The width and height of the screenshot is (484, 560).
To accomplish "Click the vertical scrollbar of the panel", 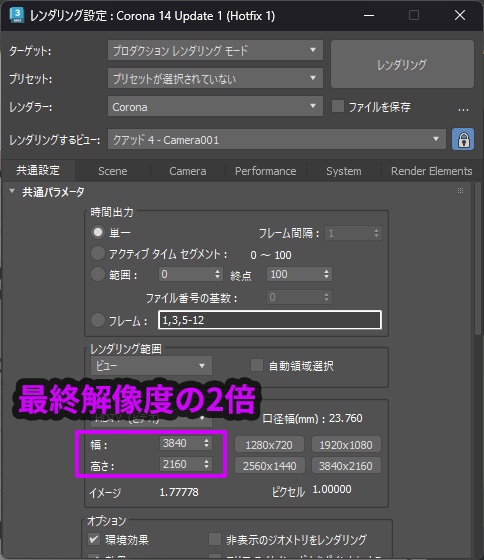I will (x=478, y=259).
